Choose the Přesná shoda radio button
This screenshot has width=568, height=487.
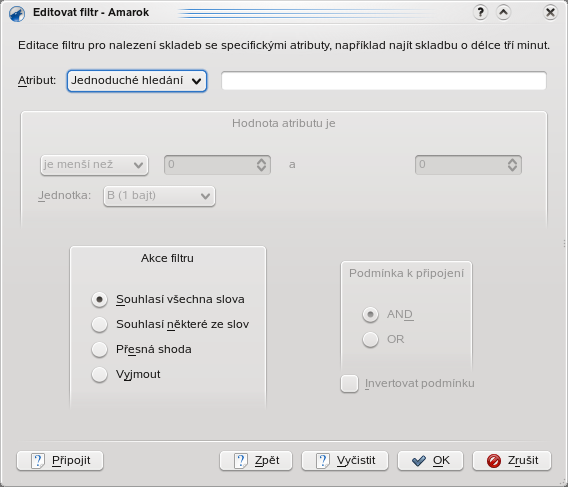pos(99,350)
